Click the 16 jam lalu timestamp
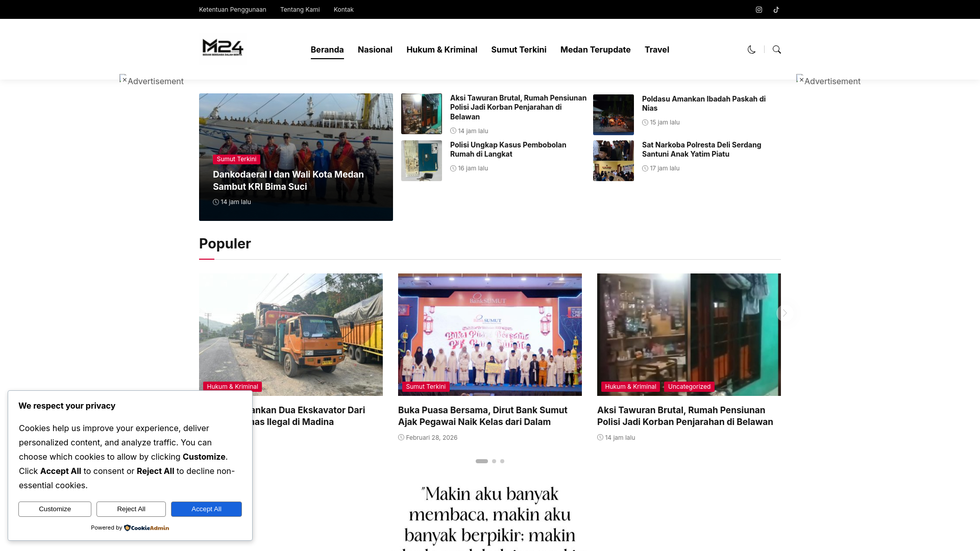 pyautogui.click(x=473, y=168)
